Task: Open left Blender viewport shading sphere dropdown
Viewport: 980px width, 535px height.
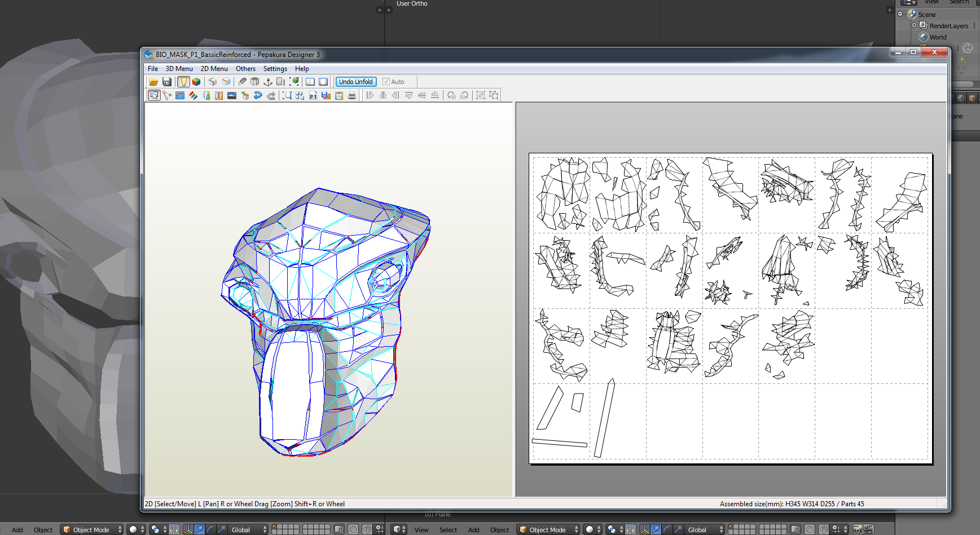Action: pyautogui.click(x=137, y=529)
